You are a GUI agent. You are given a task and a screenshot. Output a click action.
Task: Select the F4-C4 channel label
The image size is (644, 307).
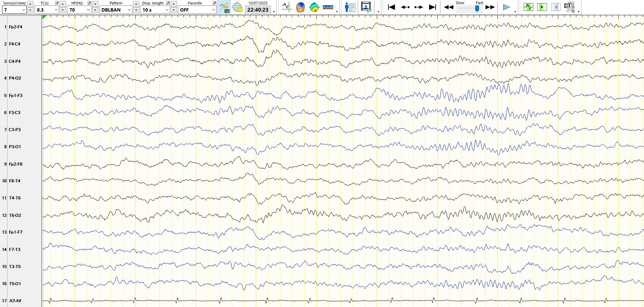point(15,44)
